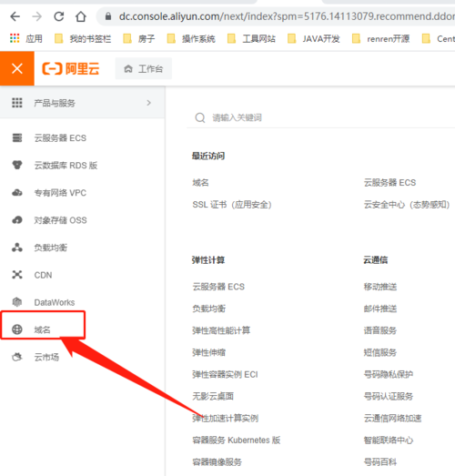Open 短信服务 link

coord(380,352)
